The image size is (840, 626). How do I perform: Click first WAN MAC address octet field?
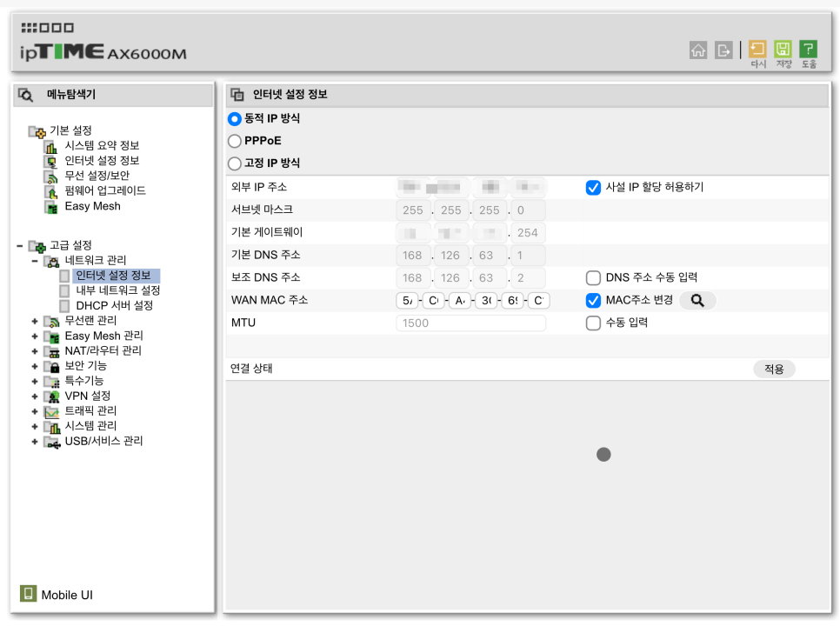[x=407, y=301]
